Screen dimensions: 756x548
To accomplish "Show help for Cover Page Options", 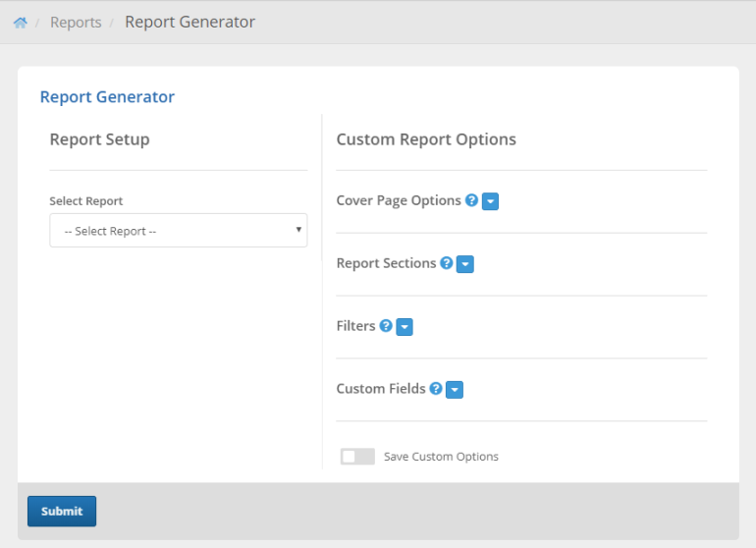I will click(x=471, y=200).
